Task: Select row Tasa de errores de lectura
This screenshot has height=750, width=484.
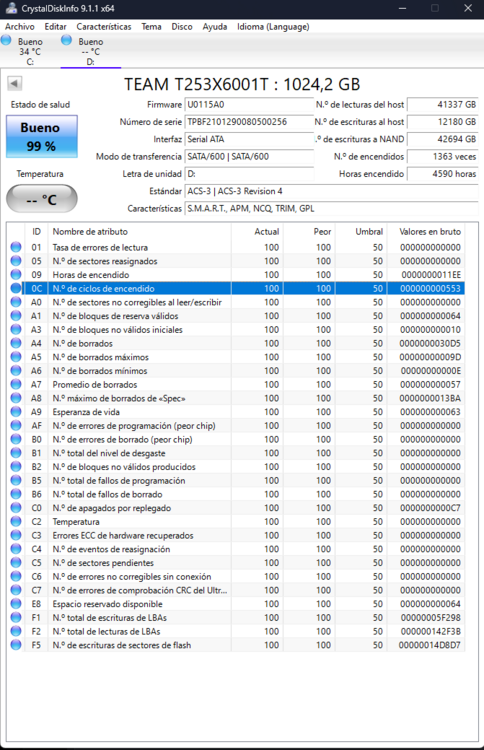Action: pos(237,247)
